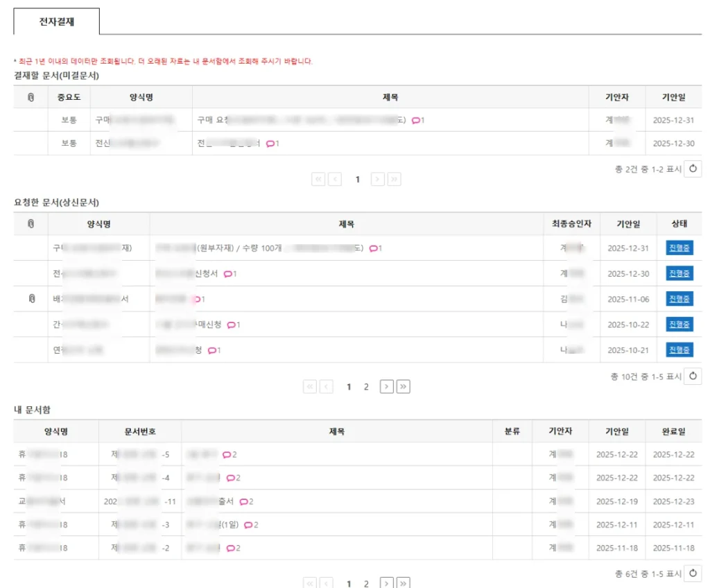Screen dimensions: 710x588
Task: Open the 전자결재 tab
Action: point(57,21)
